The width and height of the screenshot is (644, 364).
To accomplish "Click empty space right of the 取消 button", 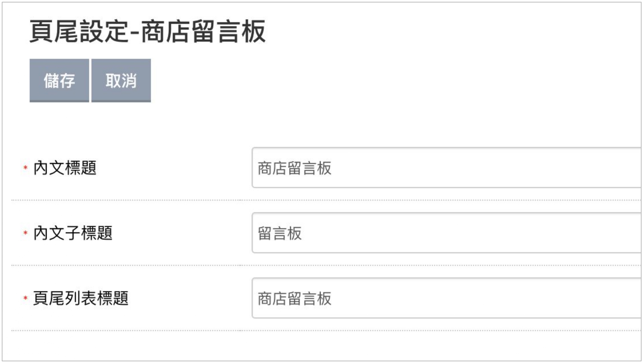I will [x=375, y=81].
